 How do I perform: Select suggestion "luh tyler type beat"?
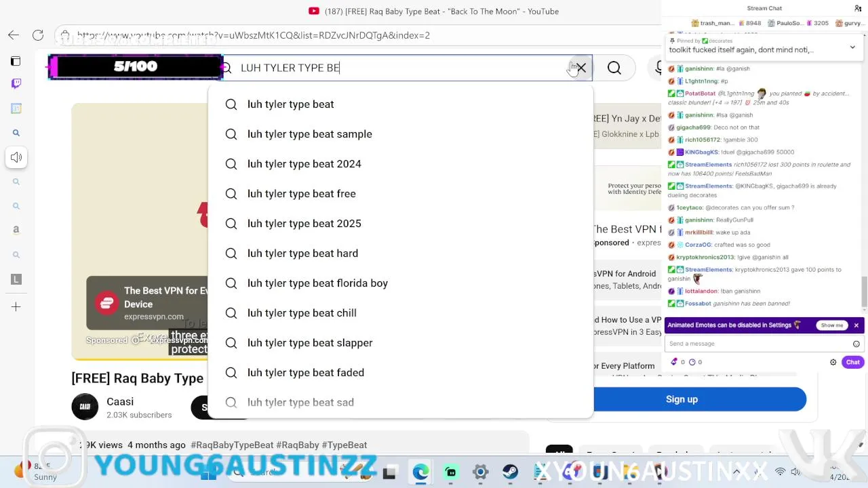[x=401, y=104]
